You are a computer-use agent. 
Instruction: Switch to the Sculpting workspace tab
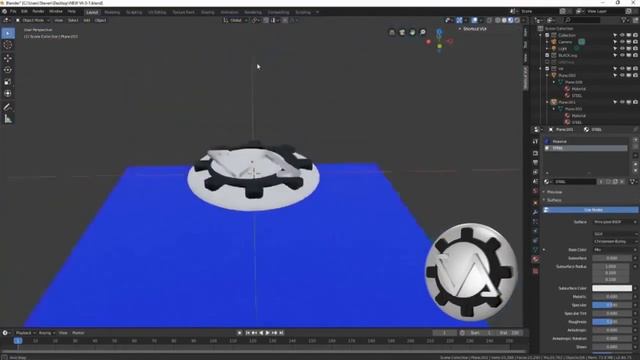[134, 12]
